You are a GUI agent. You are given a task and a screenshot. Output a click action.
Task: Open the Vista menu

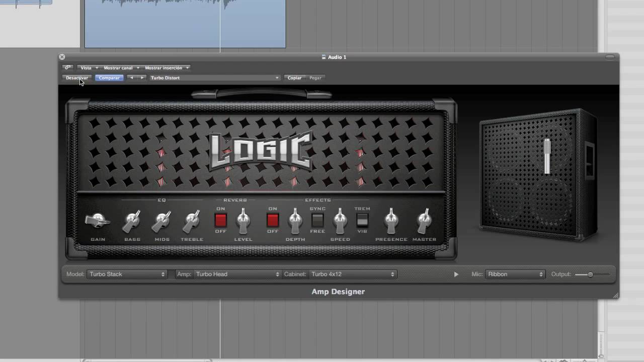pos(88,68)
